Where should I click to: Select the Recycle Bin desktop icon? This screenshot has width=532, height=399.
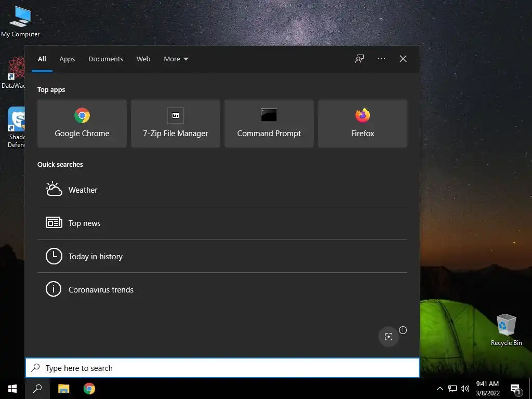[x=506, y=329]
